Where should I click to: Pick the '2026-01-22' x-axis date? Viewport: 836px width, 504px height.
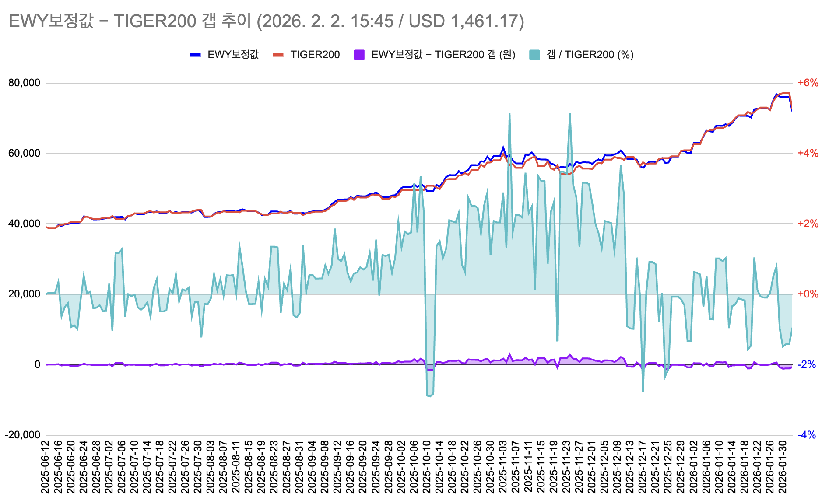[x=757, y=467]
